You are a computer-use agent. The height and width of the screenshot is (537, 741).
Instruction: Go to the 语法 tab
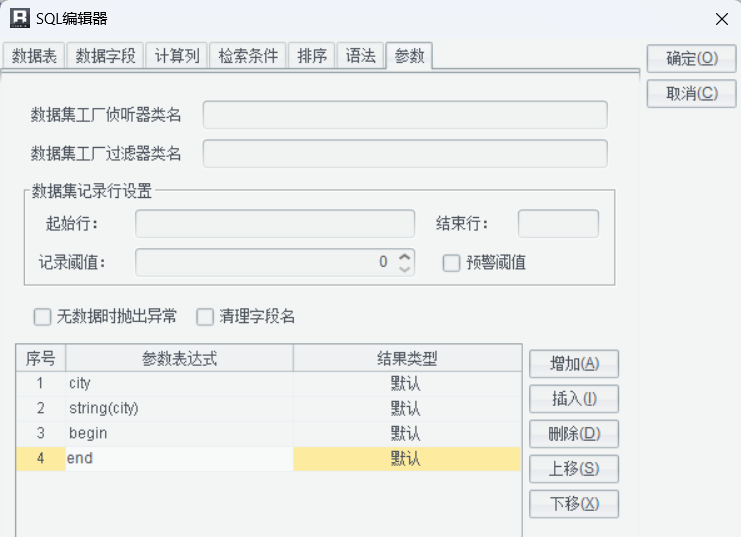tap(361, 56)
